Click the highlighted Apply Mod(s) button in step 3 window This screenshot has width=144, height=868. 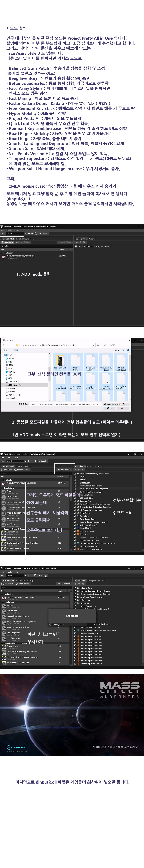coord(64,469)
